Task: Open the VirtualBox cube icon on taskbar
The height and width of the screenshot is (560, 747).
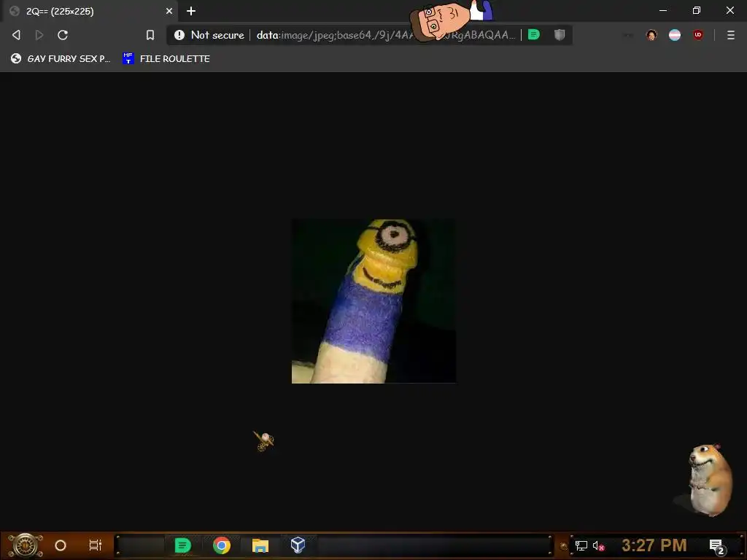Action: point(298,545)
